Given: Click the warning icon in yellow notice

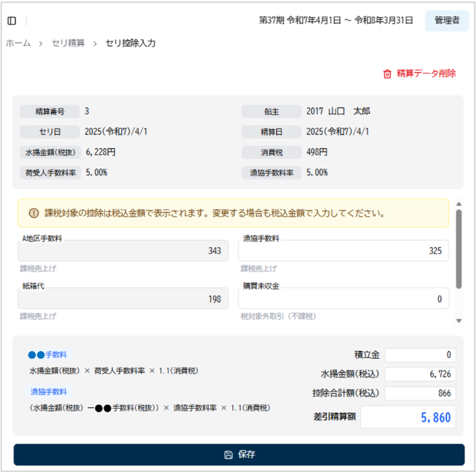Looking at the screenshot, I should [x=33, y=213].
